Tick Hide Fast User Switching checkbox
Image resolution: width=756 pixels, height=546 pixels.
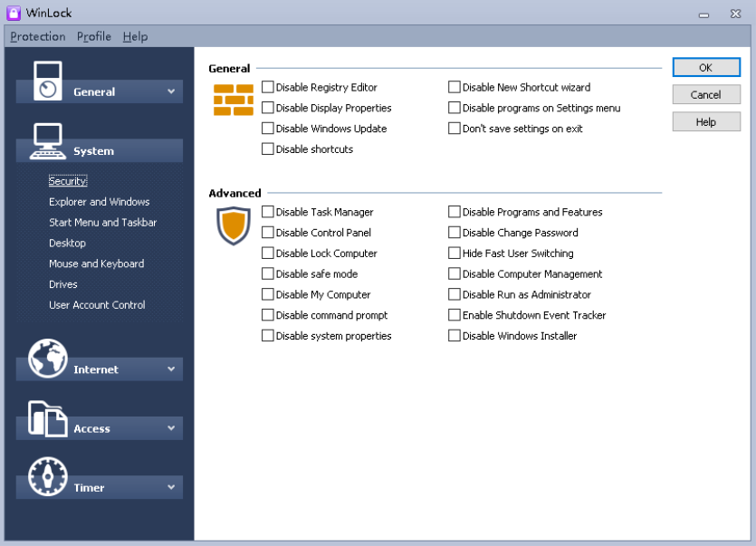pyautogui.click(x=455, y=254)
